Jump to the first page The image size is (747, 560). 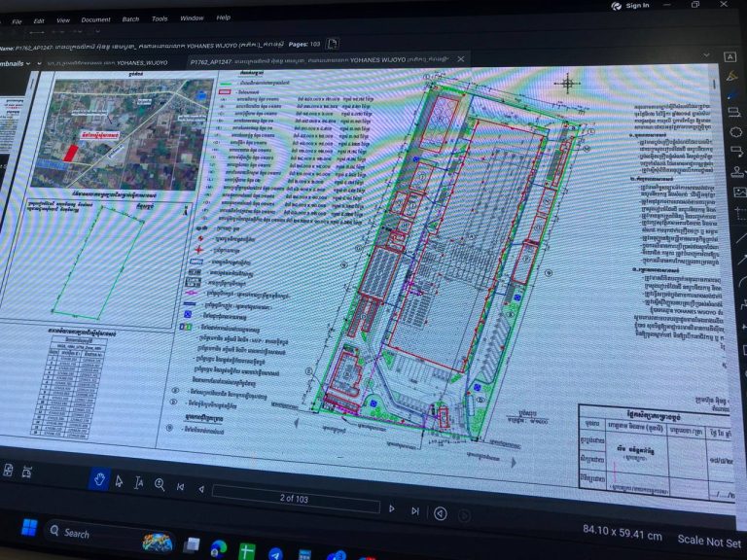[x=180, y=485]
